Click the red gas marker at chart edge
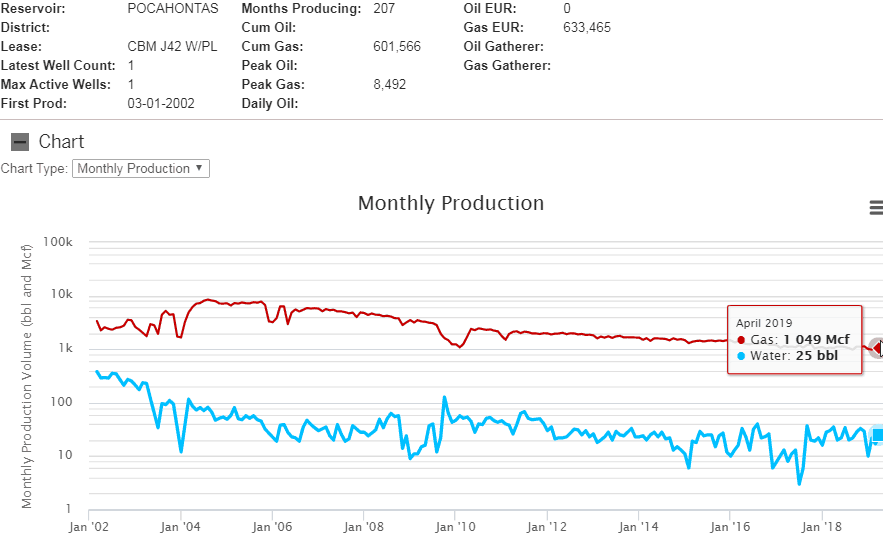883x533 pixels. 877,348
